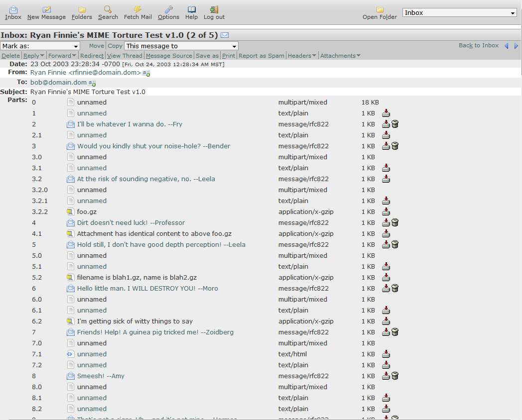The height and width of the screenshot is (420, 522).
Task: Download part 6.2 x-gzip attachment
Action: (386, 321)
